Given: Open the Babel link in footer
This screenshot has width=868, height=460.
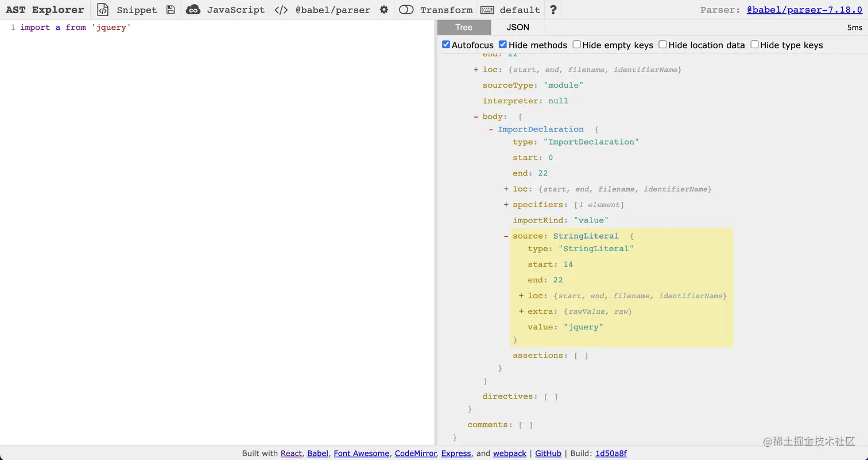Looking at the screenshot, I should pyautogui.click(x=317, y=453).
